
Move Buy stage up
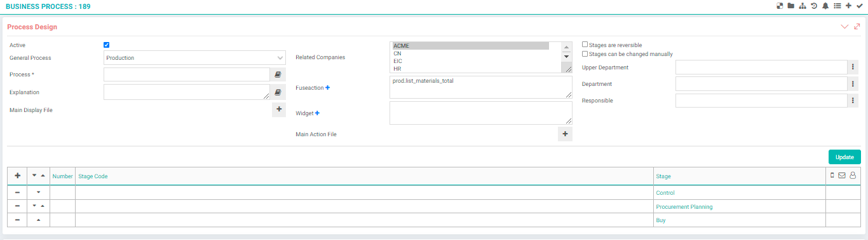click(38, 220)
